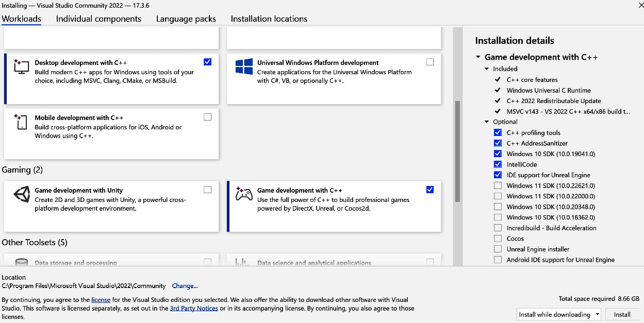Click the Universal Windows Platform logo icon
Screen dimensions: 644x323
pyautogui.click(x=244, y=66)
